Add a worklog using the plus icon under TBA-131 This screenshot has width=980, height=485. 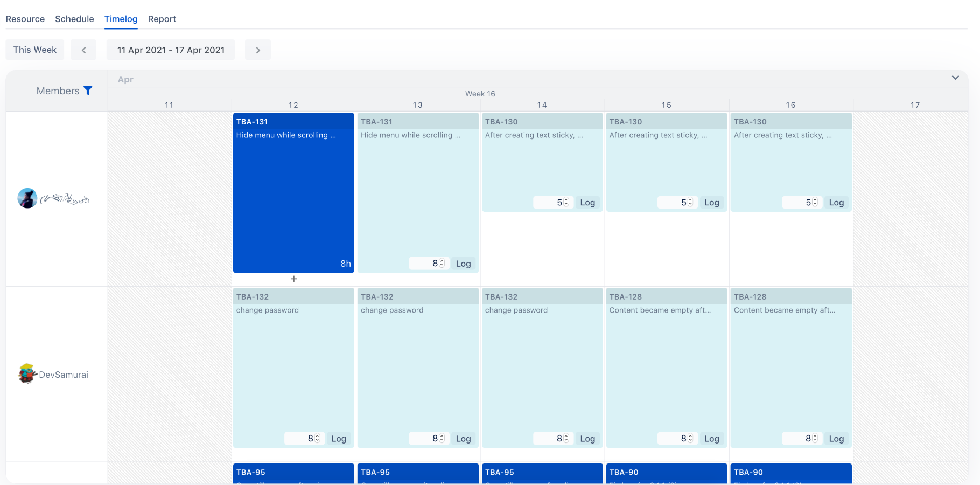293,279
